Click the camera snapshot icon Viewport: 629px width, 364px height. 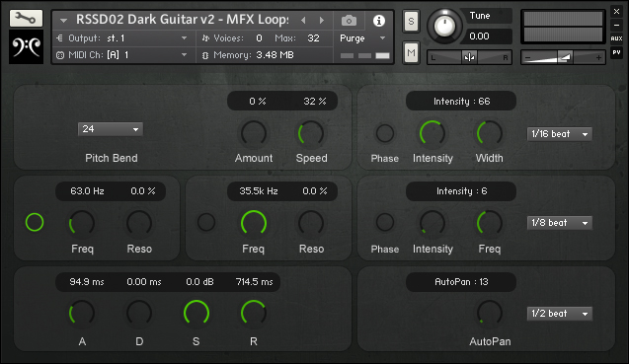click(349, 21)
